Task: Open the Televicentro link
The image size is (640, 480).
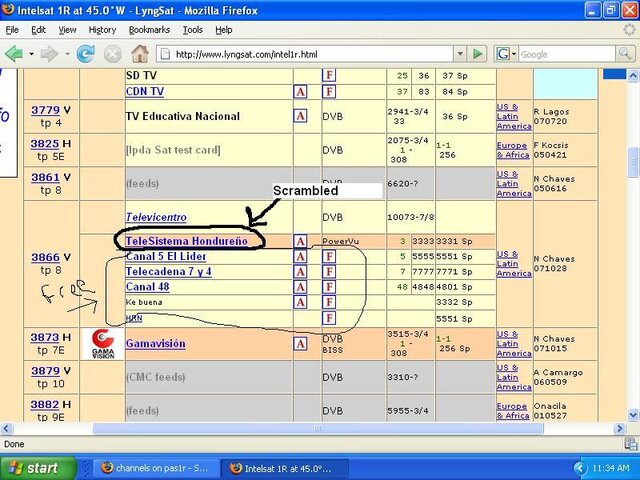Action: coord(156,217)
